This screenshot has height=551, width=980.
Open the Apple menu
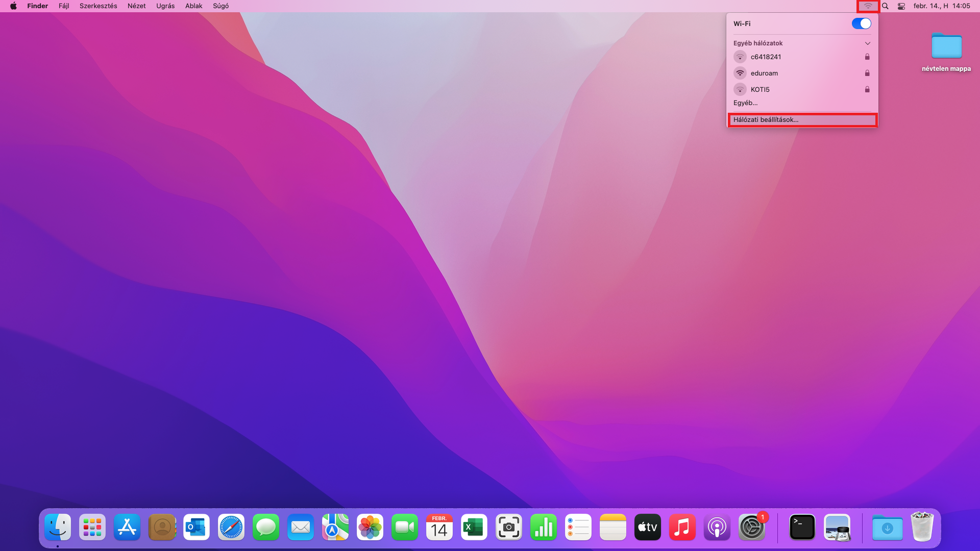tap(13, 6)
